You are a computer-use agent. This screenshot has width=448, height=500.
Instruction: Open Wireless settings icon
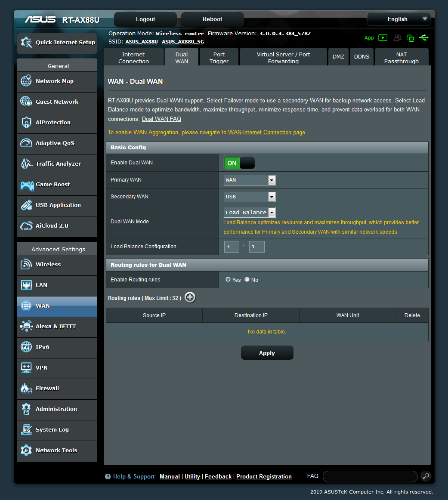[26, 264]
